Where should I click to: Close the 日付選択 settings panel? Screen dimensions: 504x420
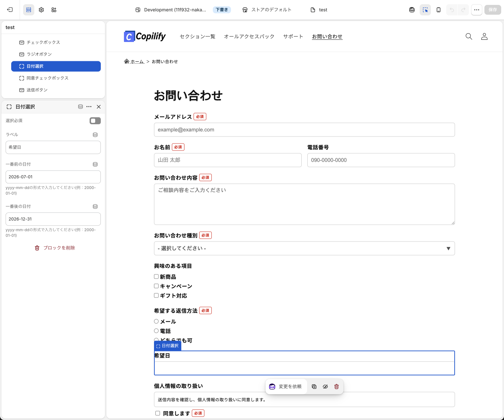coord(99,107)
